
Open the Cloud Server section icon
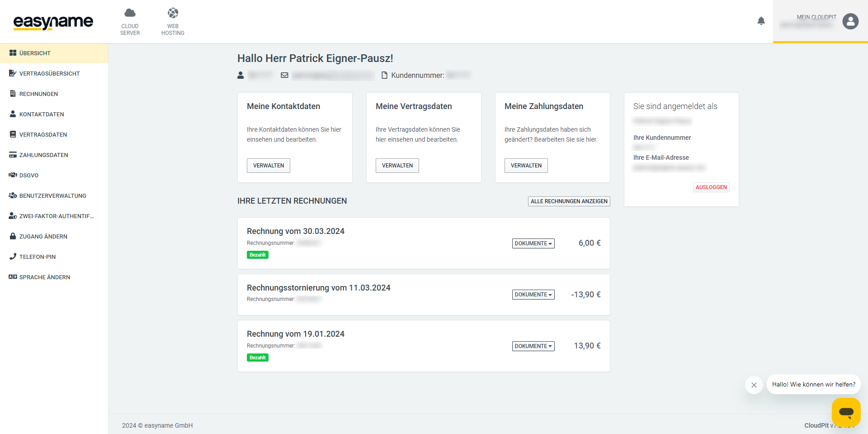tap(130, 13)
